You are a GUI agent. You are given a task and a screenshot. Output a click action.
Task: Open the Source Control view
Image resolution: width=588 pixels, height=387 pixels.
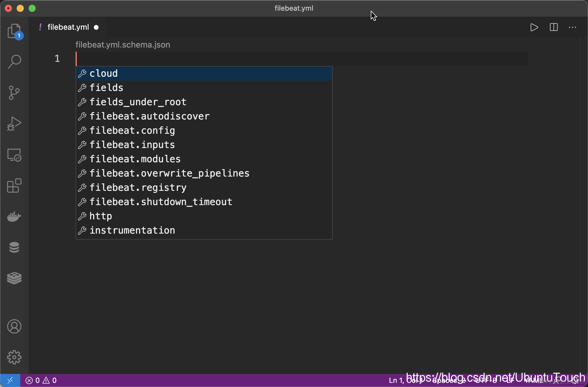[14, 92]
